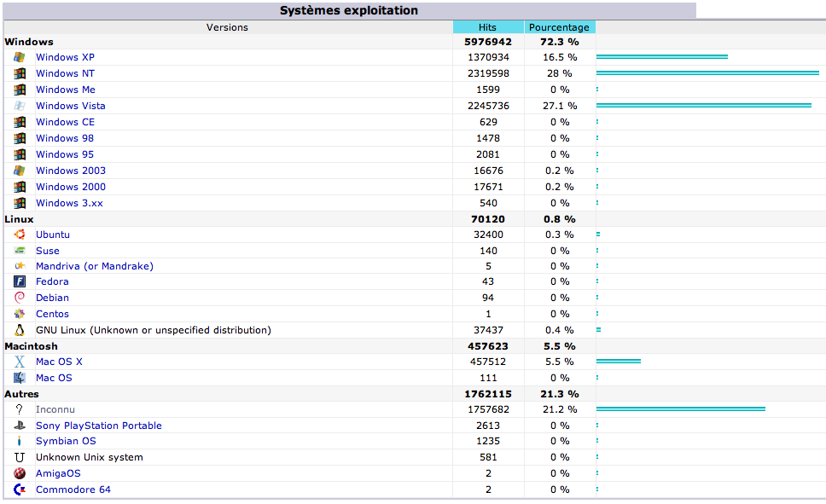Click the Commodore 64 logo icon
Viewport: 826px width, 504px height.
[x=19, y=490]
